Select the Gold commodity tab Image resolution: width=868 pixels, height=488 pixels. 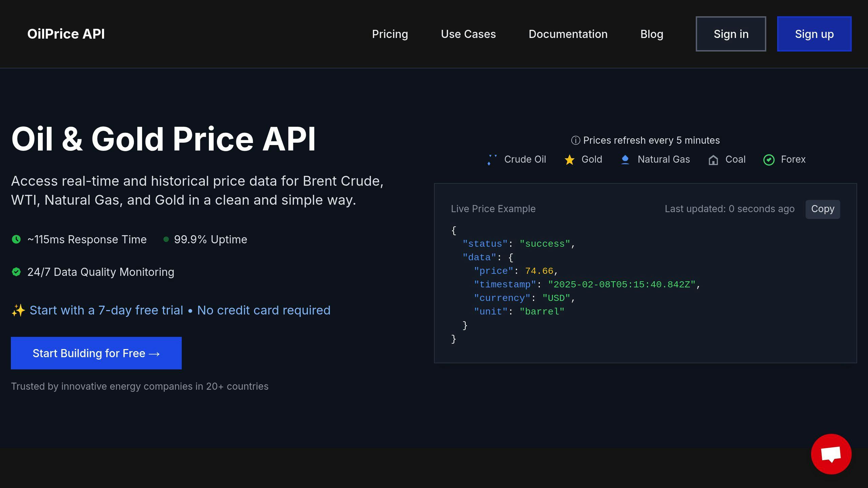click(583, 160)
